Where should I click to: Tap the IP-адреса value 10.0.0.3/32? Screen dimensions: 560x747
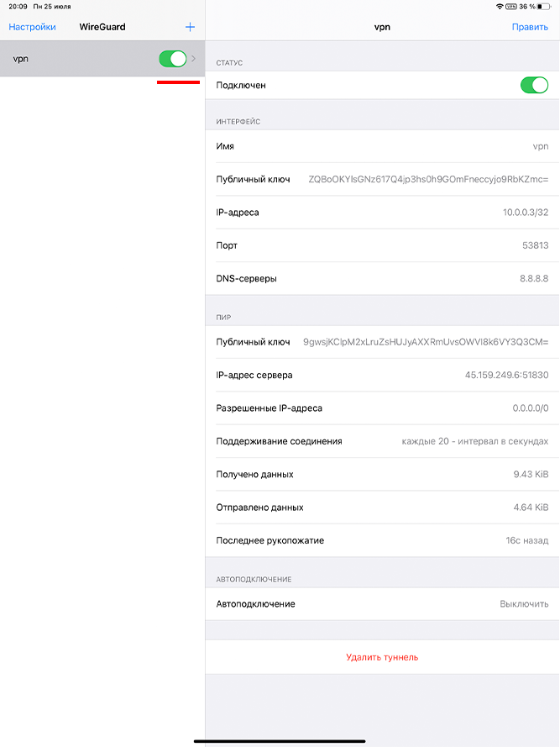[526, 213]
